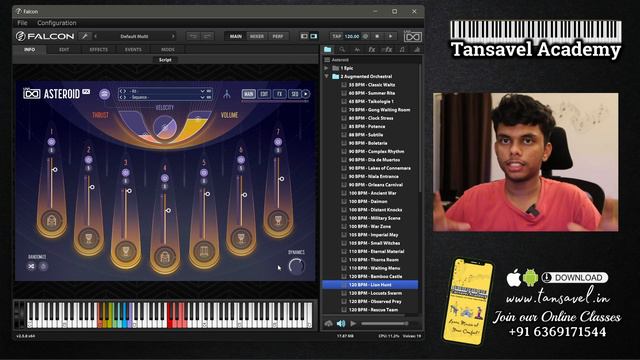This screenshot has height=360, width=640.
Task: Open the fx browser tab
Action: click(x=371, y=49)
